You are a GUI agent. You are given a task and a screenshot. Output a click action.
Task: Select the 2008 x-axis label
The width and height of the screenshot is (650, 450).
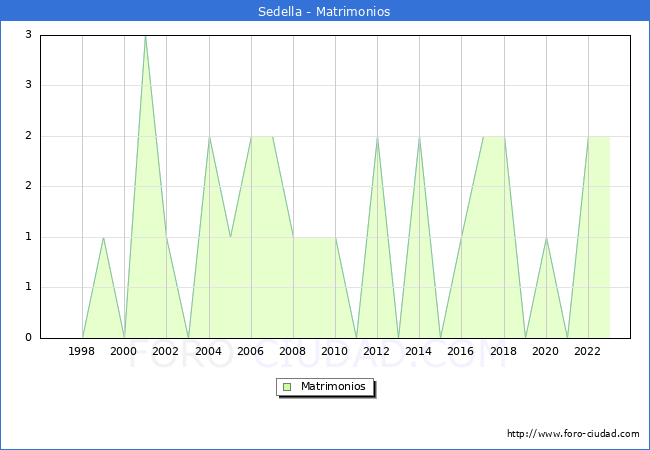tap(293, 351)
